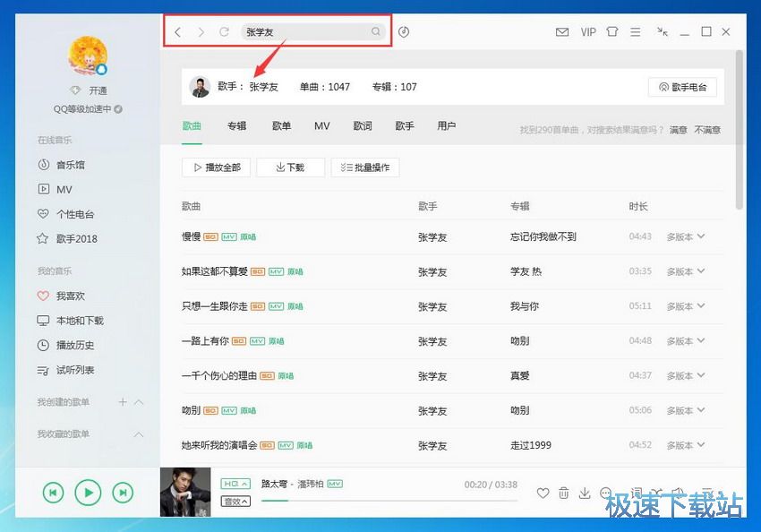The height and width of the screenshot is (532, 761).
Task: Go back with the left arrow navigation icon
Action: 177,32
